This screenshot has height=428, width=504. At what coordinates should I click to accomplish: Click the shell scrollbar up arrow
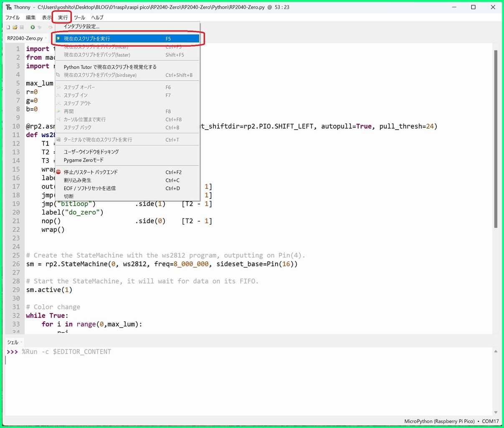coord(496,352)
